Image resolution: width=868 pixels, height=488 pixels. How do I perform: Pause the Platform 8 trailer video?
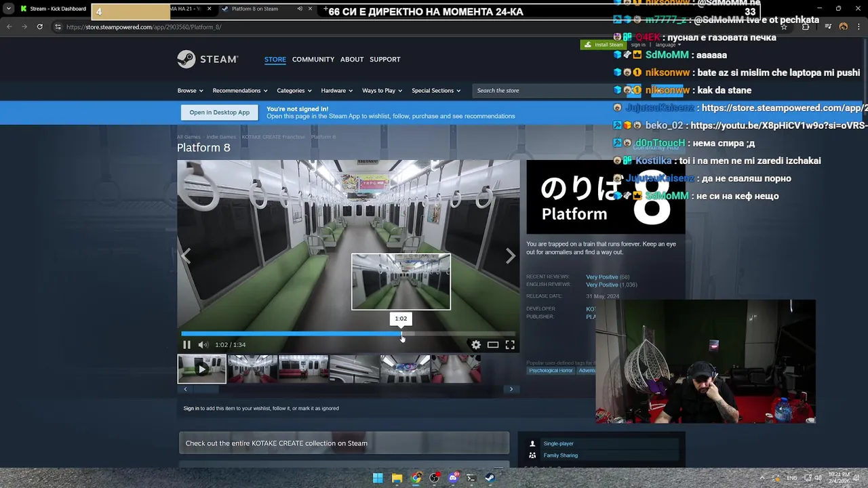tap(186, 345)
